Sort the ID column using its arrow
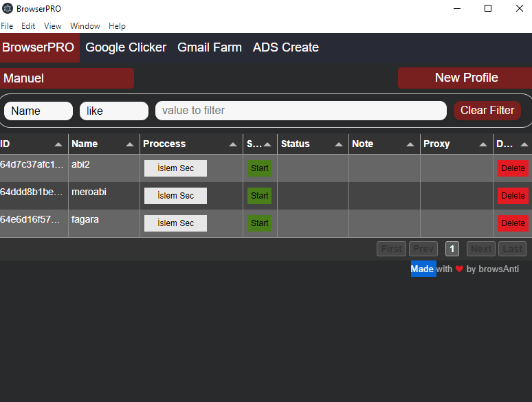532x402 pixels. [x=58, y=144]
